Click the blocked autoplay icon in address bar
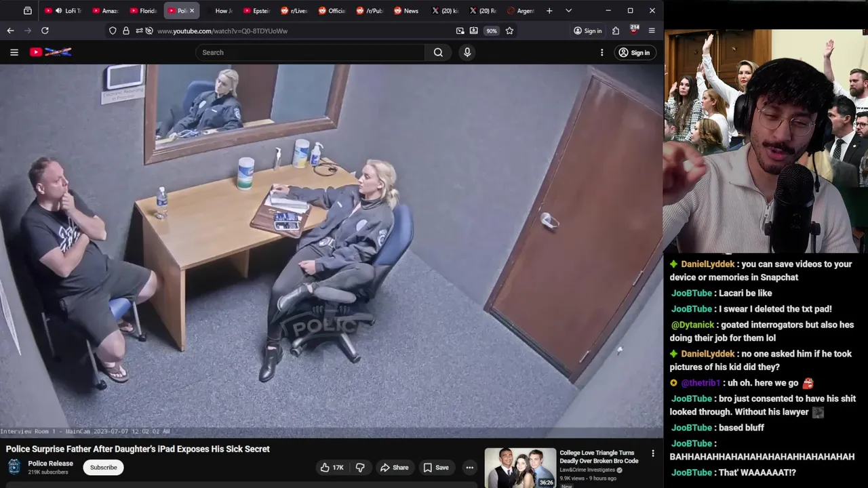The width and height of the screenshot is (868, 488). tap(149, 30)
